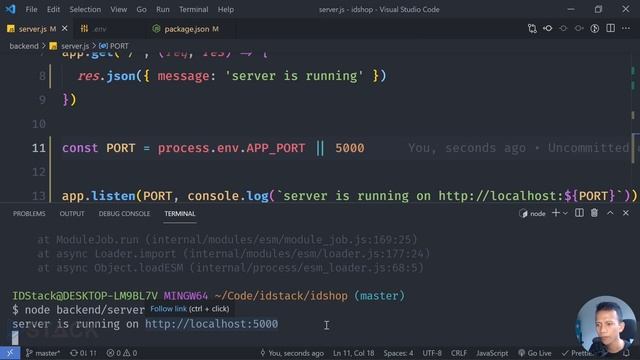Viewport: 640px width, 360px height.
Task: Open the Run menu
Action: 162,9
